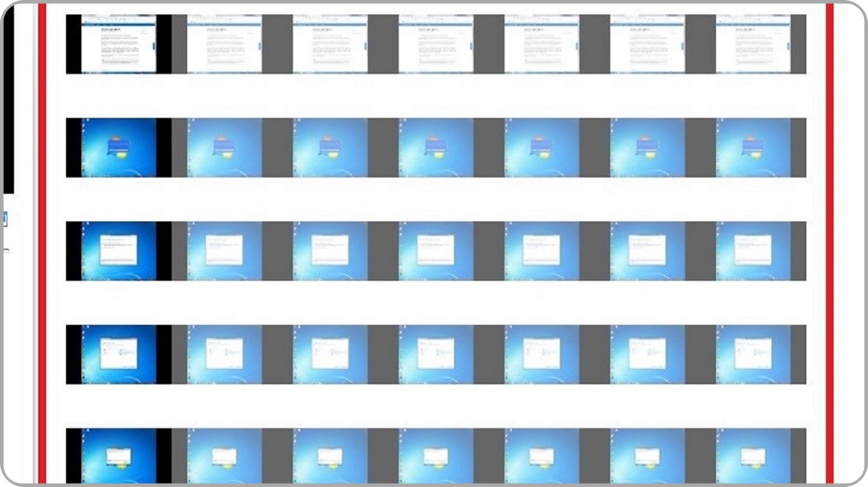868x487 pixels.
Task: Open the second web page thumbnail in the top row
Action: (x=224, y=43)
